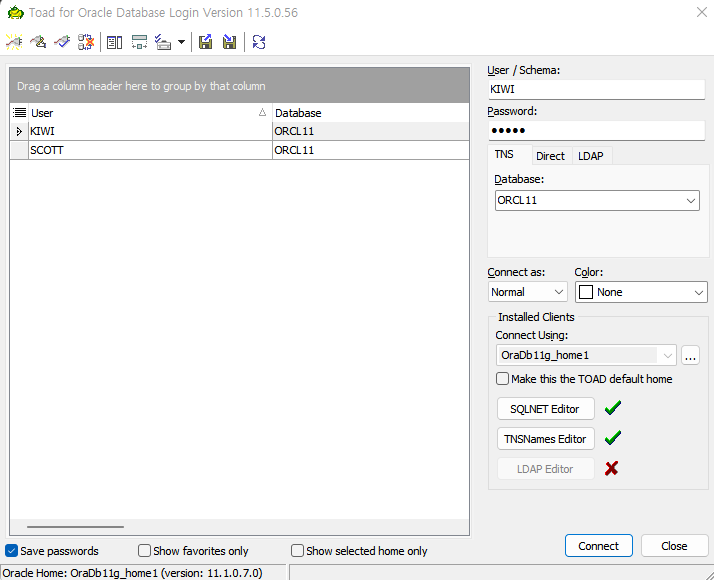Click the Password input field
The width and height of the screenshot is (714, 580).
coord(597,131)
